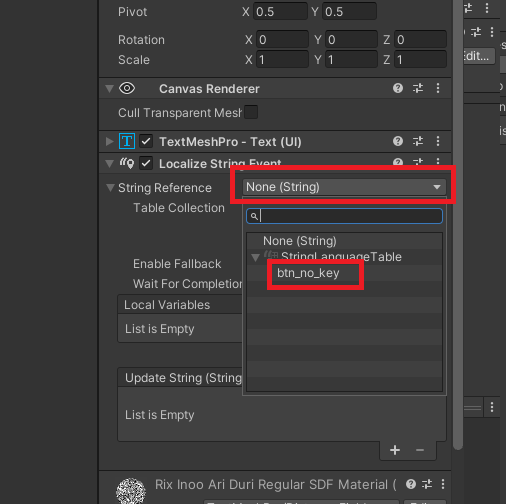The height and width of the screenshot is (504, 506).
Task: Click the search magnifier icon in popup
Action: (254, 216)
